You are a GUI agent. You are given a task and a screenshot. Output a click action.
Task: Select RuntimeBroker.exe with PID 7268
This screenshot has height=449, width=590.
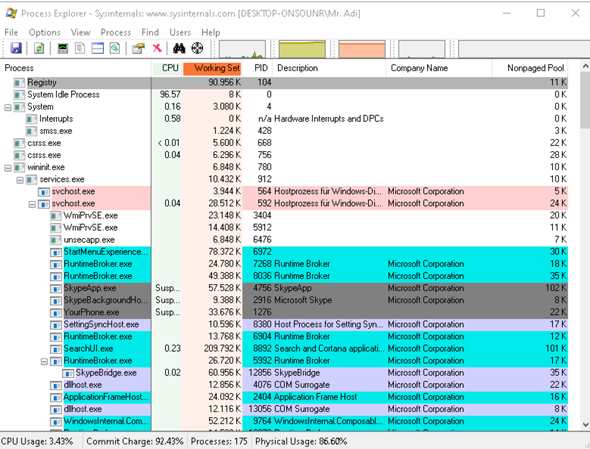pyautogui.click(x=284, y=264)
